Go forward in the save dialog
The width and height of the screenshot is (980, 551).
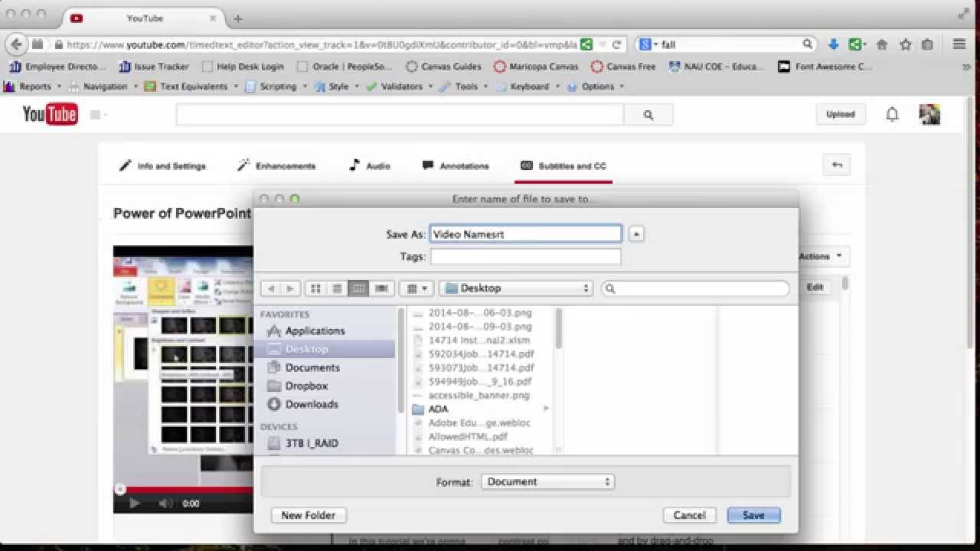tap(289, 289)
